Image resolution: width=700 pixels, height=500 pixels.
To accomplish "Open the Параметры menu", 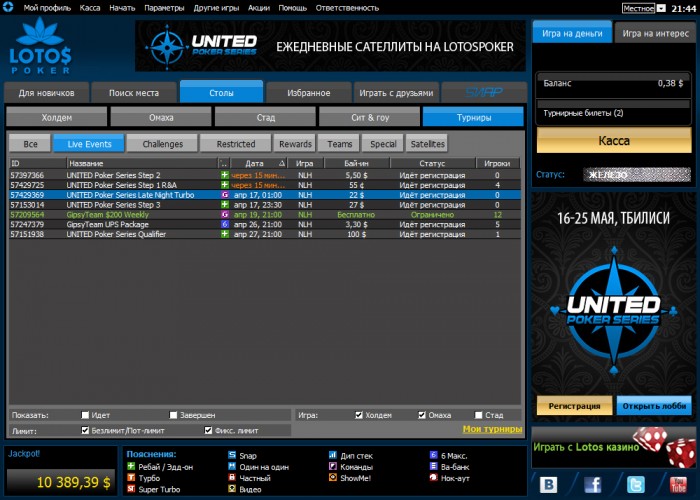I will click(x=164, y=8).
